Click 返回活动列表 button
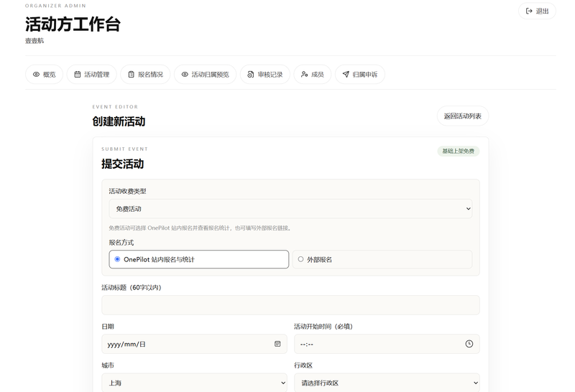Viewport: 575px width, 392px height. (462, 116)
